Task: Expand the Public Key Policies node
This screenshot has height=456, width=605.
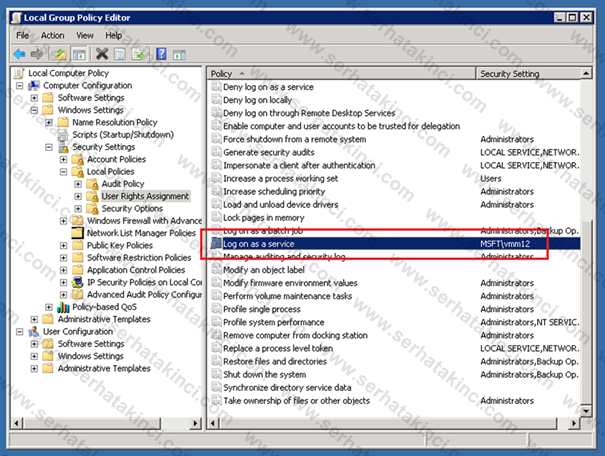Action: tap(64, 245)
